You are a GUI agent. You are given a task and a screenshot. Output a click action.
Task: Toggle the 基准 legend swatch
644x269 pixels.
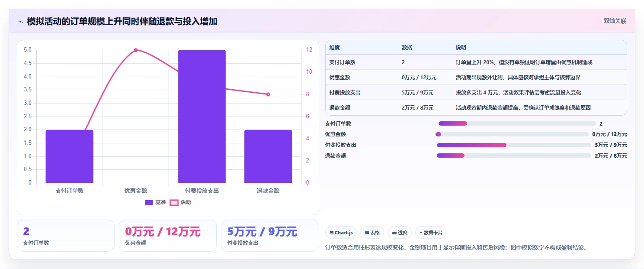pyautogui.click(x=149, y=202)
